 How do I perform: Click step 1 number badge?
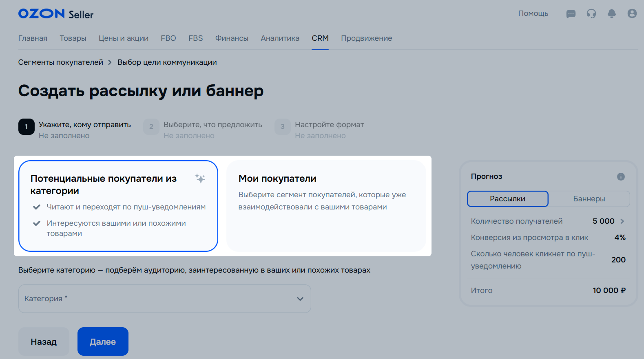pyautogui.click(x=27, y=127)
